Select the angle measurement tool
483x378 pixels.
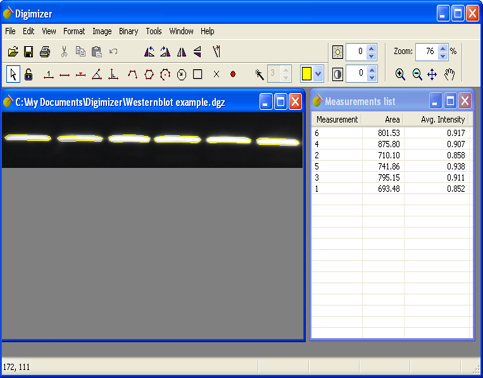(97, 74)
